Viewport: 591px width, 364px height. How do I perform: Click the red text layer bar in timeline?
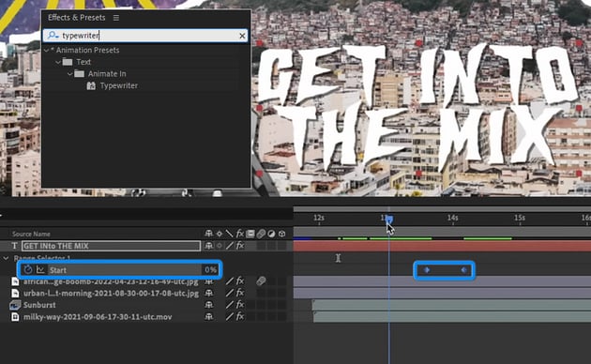(442, 246)
